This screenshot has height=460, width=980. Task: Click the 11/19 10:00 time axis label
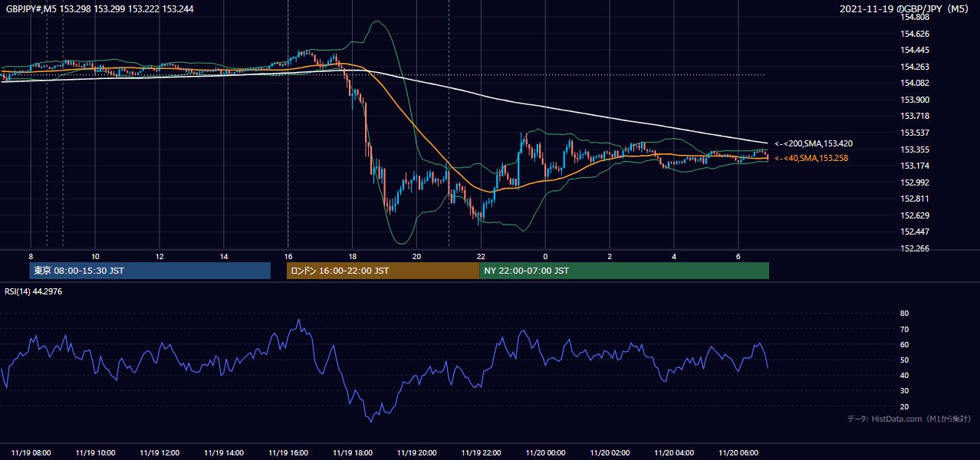click(95, 453)
